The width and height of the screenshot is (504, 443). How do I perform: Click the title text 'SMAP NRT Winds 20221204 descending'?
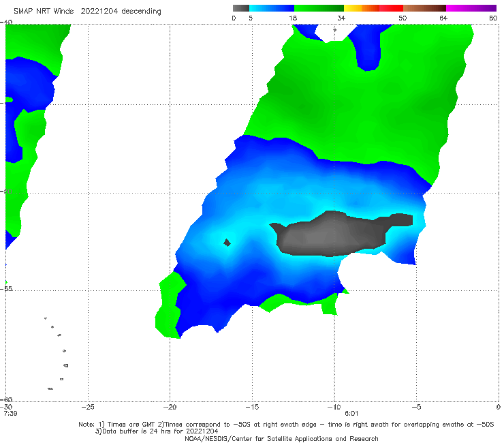coord(87,12)
